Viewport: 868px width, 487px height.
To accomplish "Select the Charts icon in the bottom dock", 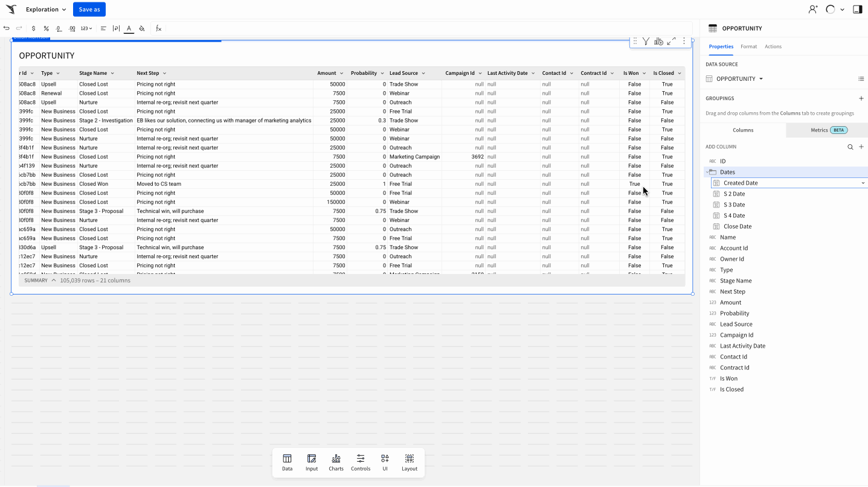I will click(x=336, y=462).
